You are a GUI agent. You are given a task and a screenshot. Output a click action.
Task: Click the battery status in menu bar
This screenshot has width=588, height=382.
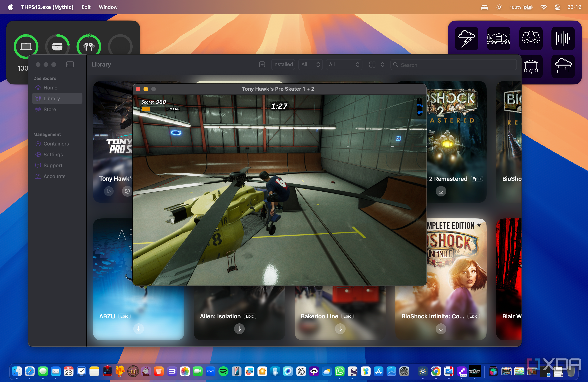tap(521, 7)
